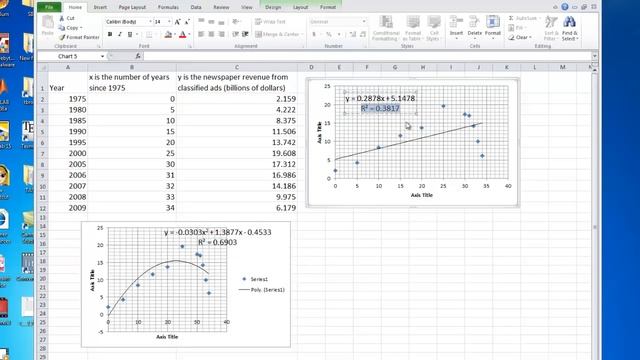Image resolution: width=640 pixels, height=360 pixels.
Task: Increase font size with the large A
Action: (177, 22)
